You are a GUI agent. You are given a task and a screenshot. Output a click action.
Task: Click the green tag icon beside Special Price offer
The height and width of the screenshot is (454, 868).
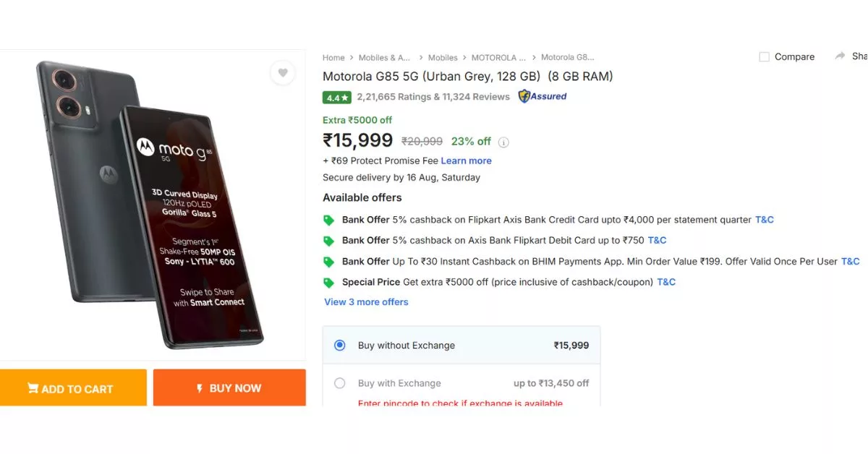click(x=329, y=282)
